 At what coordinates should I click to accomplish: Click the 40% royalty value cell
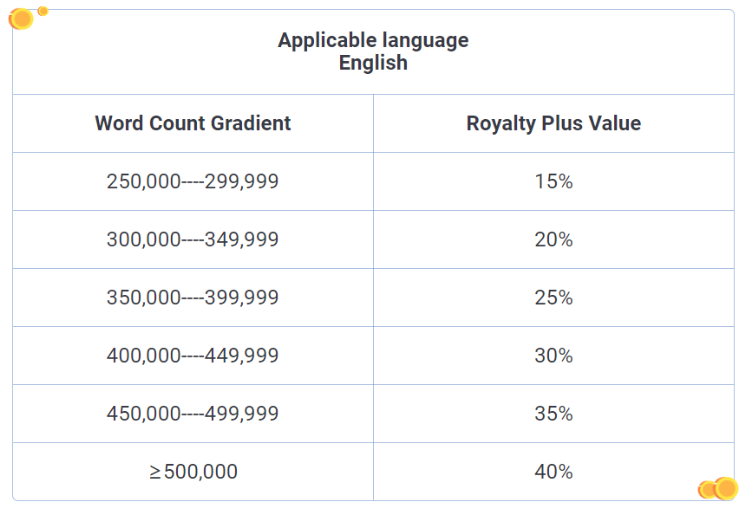[x=553, y=472]
